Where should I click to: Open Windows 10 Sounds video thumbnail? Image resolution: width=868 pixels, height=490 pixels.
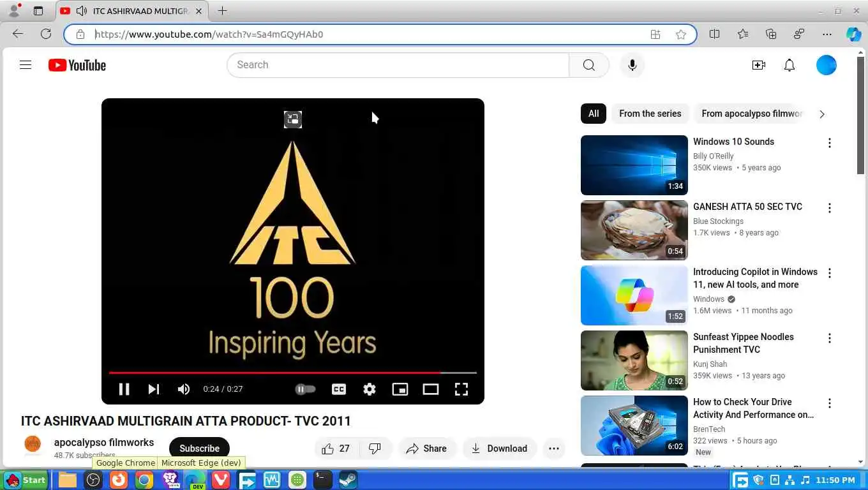point(634,165)
